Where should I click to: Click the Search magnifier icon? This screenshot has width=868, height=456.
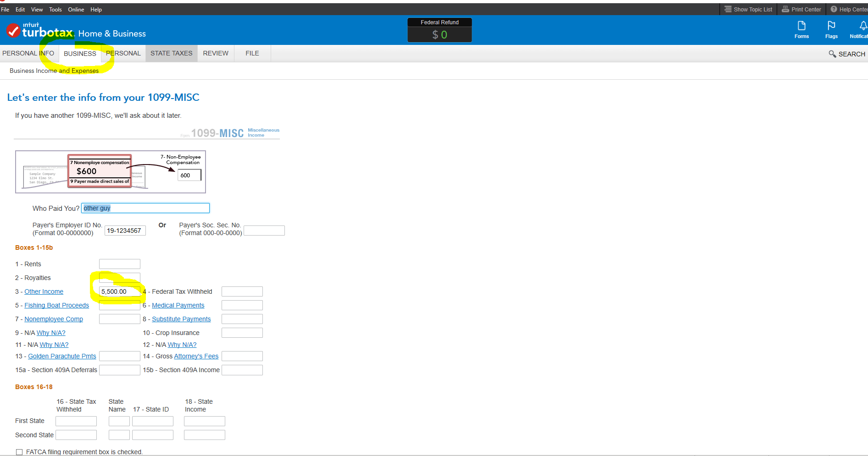(832, 54)
